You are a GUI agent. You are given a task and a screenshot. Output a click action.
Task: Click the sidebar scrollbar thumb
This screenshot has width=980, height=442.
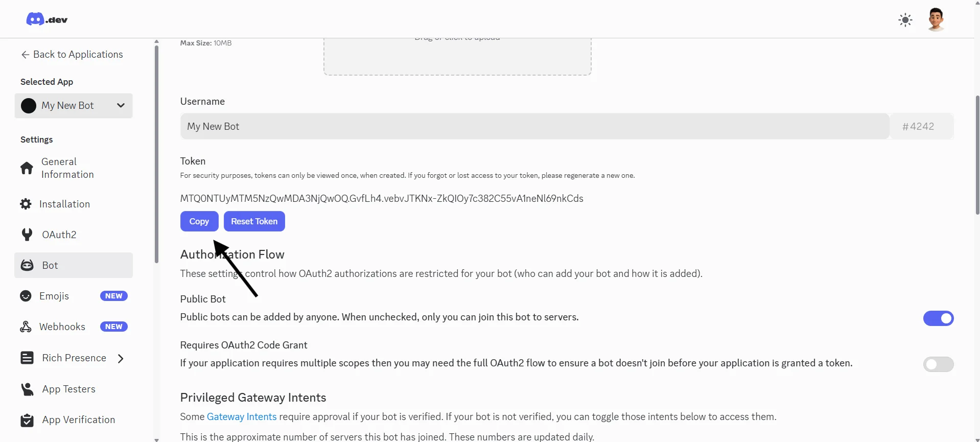(156, 154)
